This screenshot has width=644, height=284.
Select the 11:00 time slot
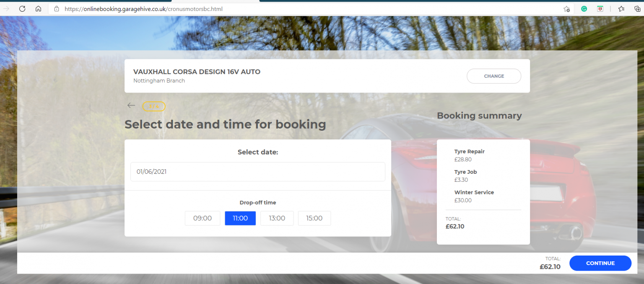(240, 218)
